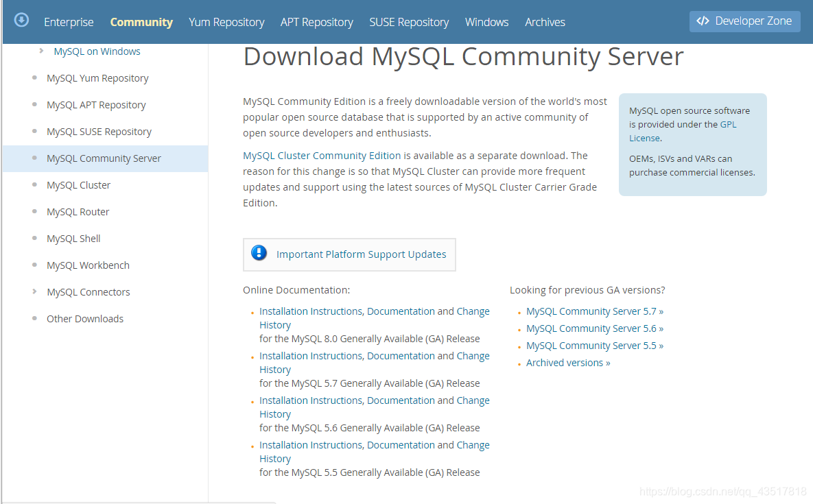Screen dimensions: 813x504
Task: Click the Download MySQL Community Server heading
Action: [x=463, y=56]
